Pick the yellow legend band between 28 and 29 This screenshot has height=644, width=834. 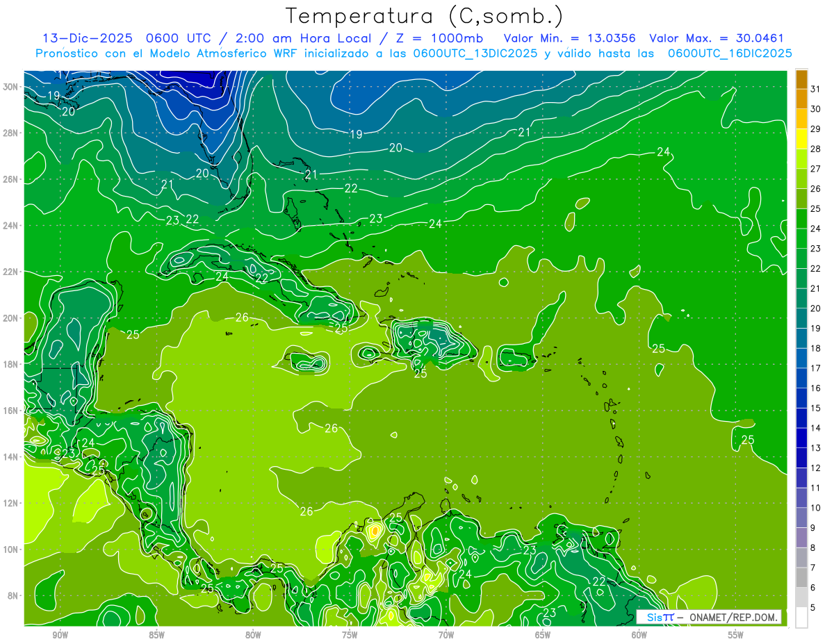pos(801,138)
